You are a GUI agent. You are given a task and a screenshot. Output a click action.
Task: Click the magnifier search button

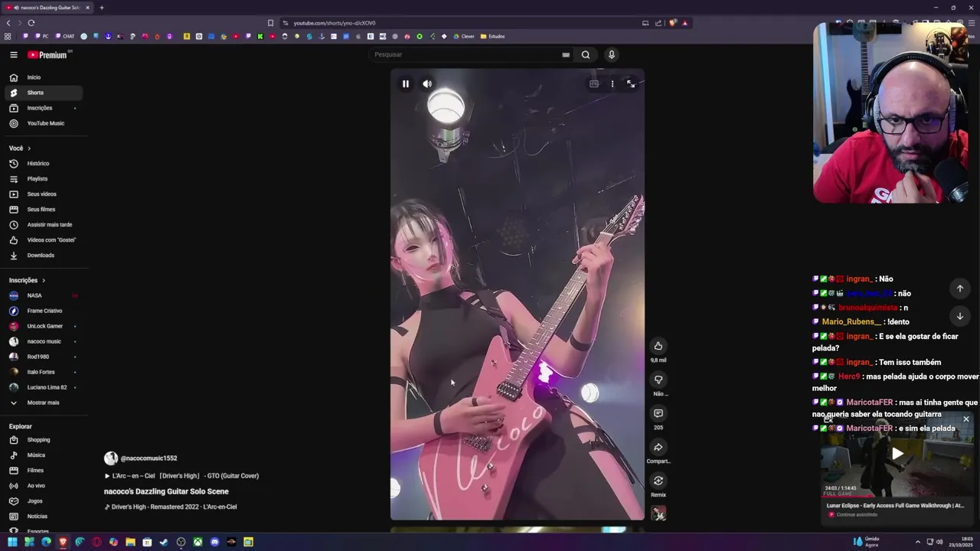coord(586,54)
